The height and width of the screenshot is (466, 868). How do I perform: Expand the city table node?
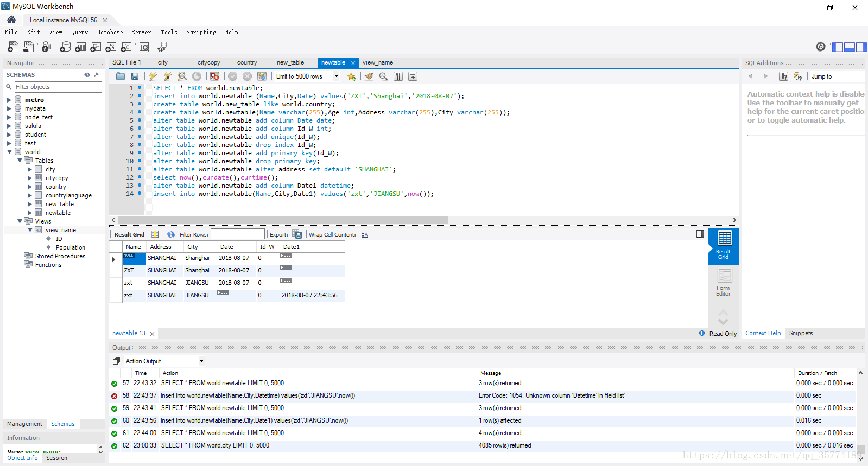[30, 169]
